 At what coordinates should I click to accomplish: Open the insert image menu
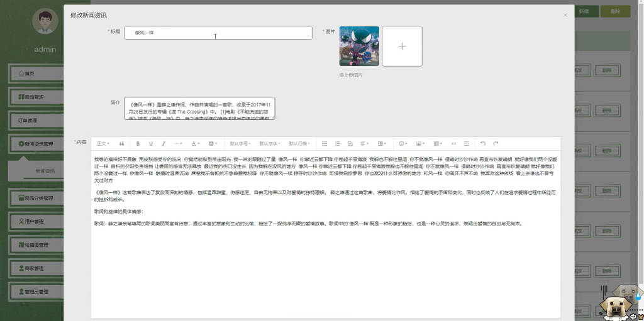(420, 144)
